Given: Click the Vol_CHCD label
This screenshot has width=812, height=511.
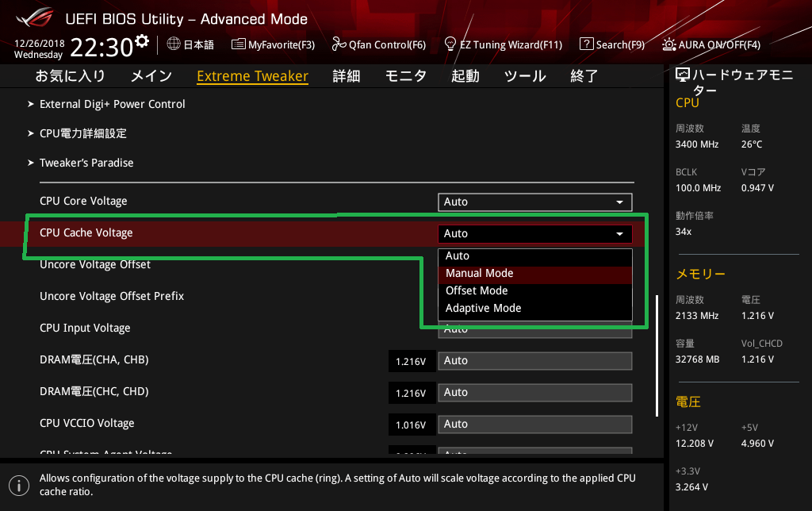Looking at the screenshot, I should 762,343.
